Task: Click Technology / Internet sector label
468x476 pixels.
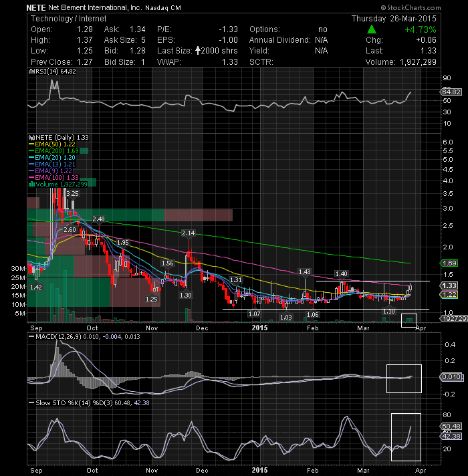Action: pos(69,19)
